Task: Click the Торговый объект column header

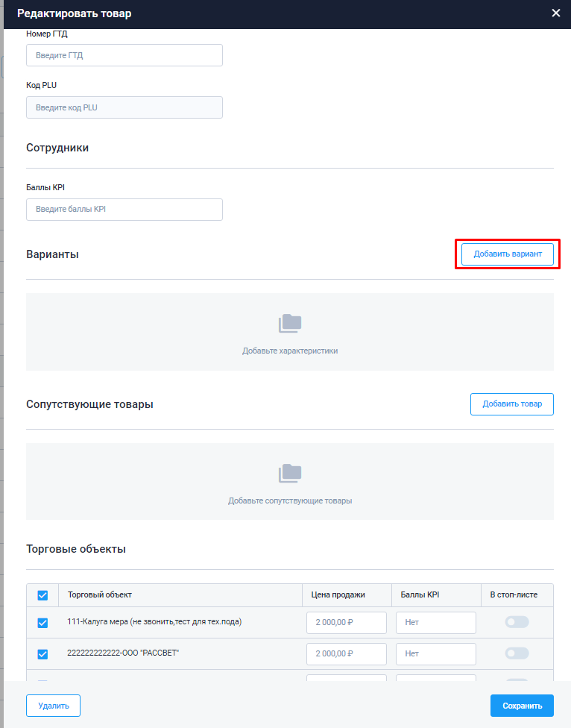Action: coord(100,594)
